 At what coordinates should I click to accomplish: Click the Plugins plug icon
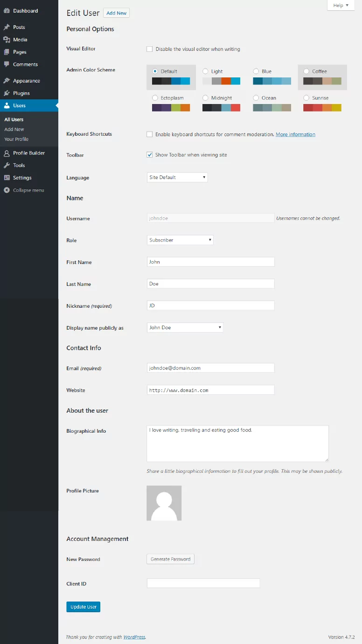(7, 93)
